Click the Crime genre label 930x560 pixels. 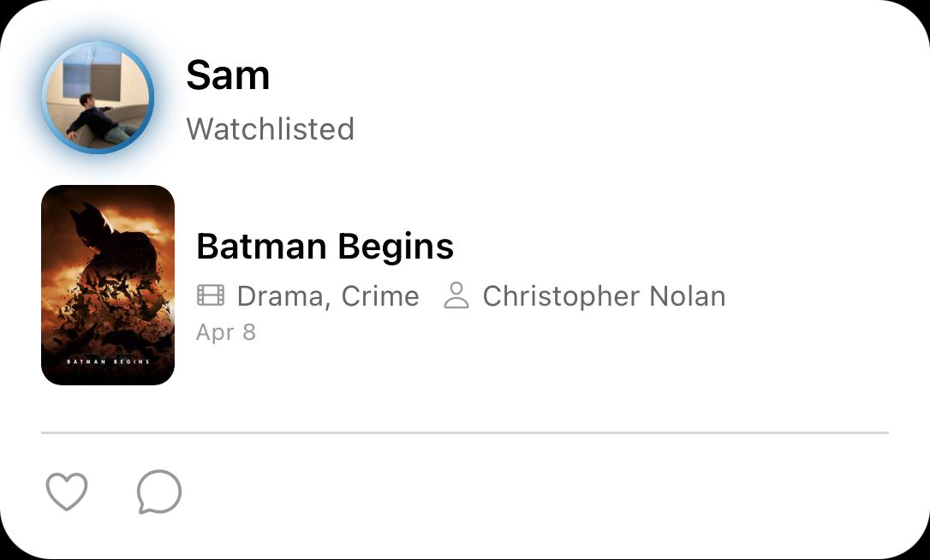click(x=380, y=296)
